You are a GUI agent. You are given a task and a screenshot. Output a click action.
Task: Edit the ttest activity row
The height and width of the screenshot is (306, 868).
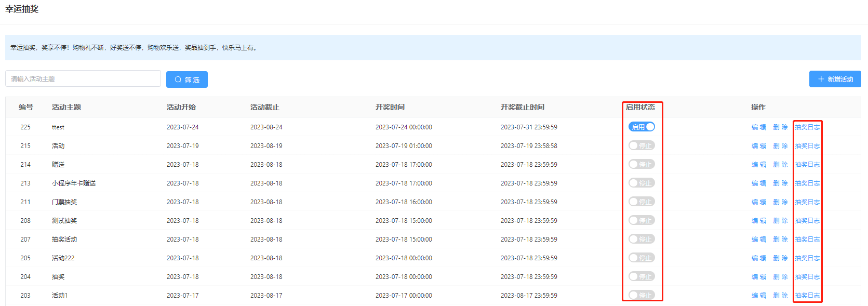point(758,127)
